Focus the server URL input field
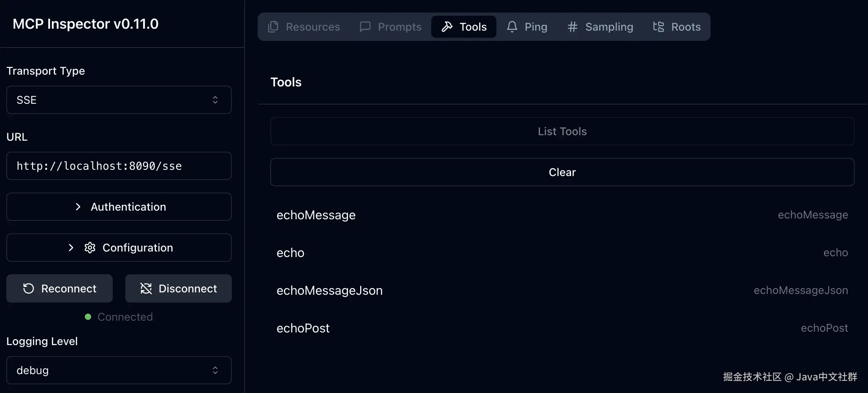Image resolution: width=868 pixels, height=393 pixels. [x=119, y=166]
